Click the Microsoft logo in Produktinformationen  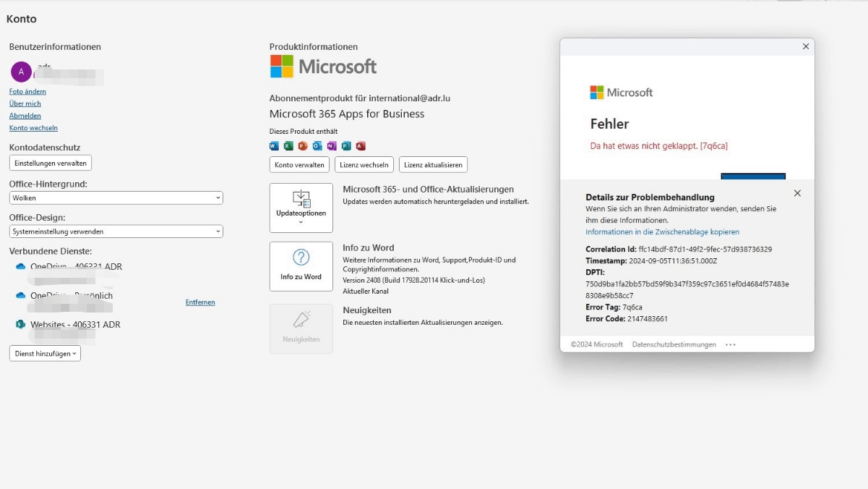[x=324, y=67]
